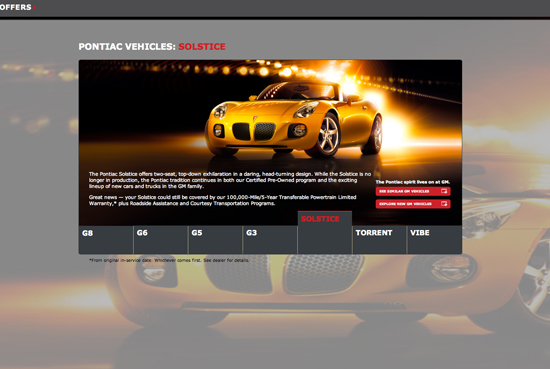The image size is (550, 369).
Task: Click the 'Pontiac Vehicles: Solstice' heading
Action: point(152,47)
